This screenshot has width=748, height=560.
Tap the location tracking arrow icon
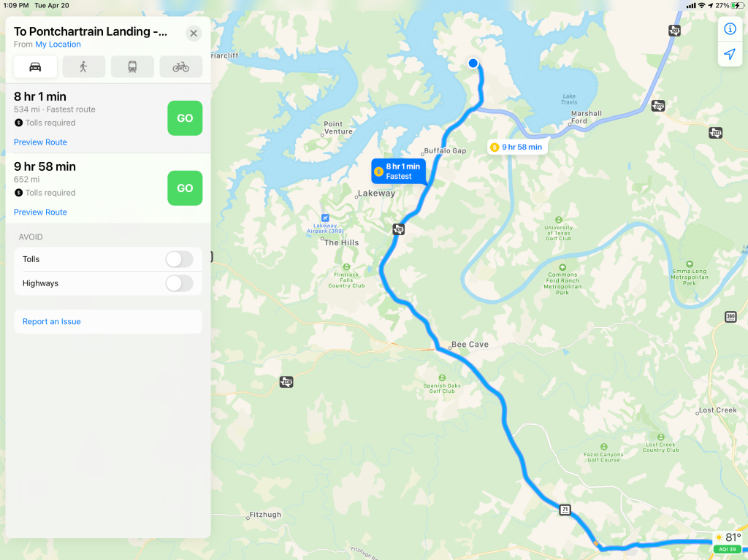pyautogui.click(x=730, y=54)
